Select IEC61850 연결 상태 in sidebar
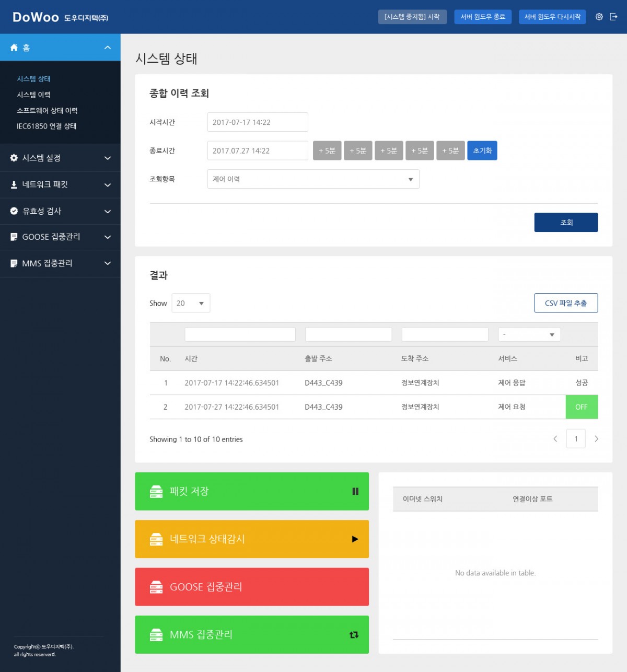Screen dimensions: 627x672 coord(47,126)
